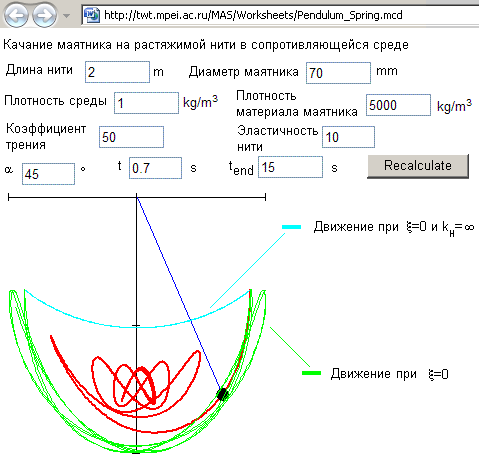The image size is (479, 465).
Task: Click the t time input field
Action: (x=155, y=168)
